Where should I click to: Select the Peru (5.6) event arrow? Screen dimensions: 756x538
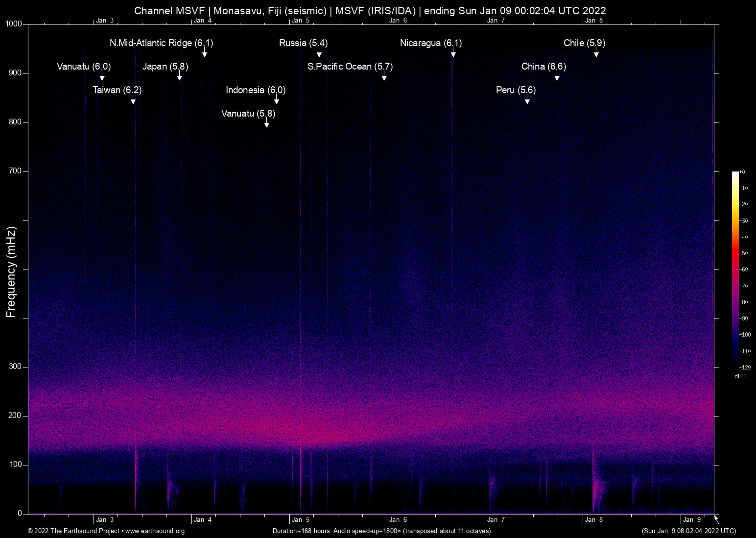(527, 100)
